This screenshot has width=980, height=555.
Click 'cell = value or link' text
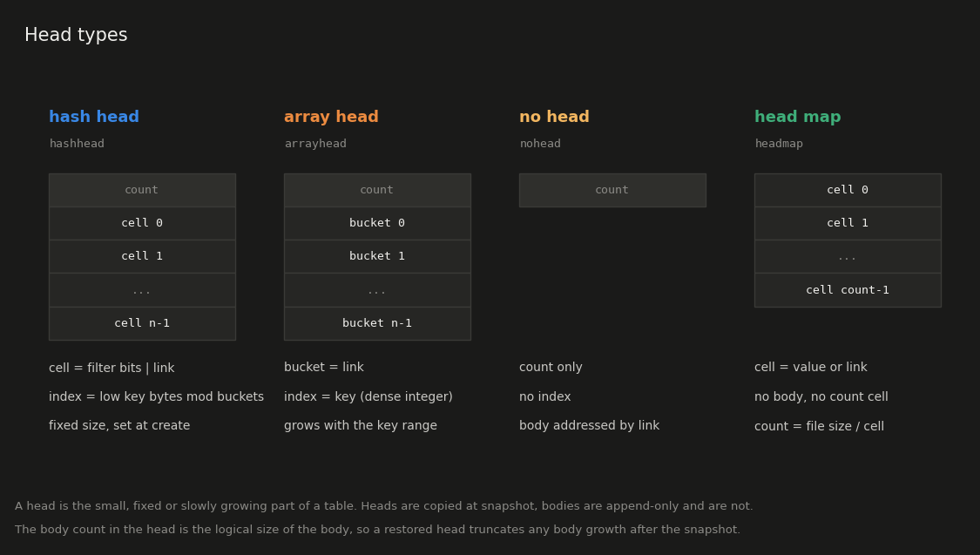coord(811,368)
